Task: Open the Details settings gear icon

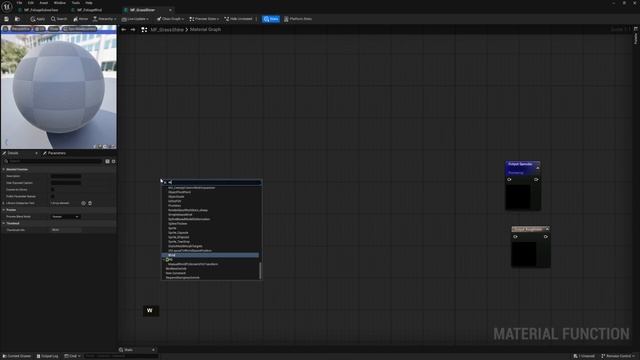Action: pos(113,161)
